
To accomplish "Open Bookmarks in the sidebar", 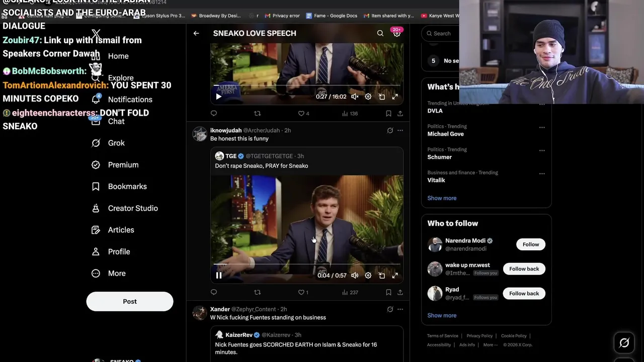I will (119, 187).
